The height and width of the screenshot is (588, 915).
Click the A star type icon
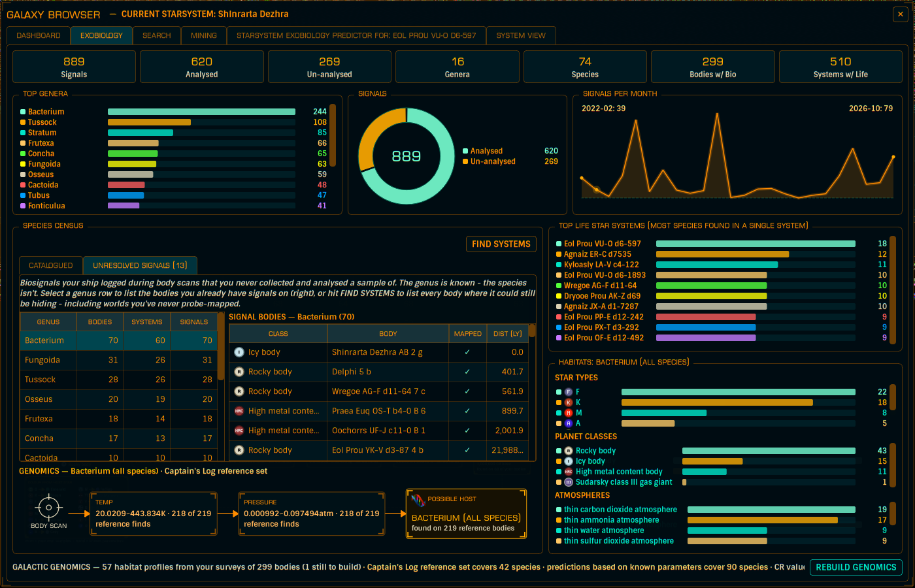point(569,423)
